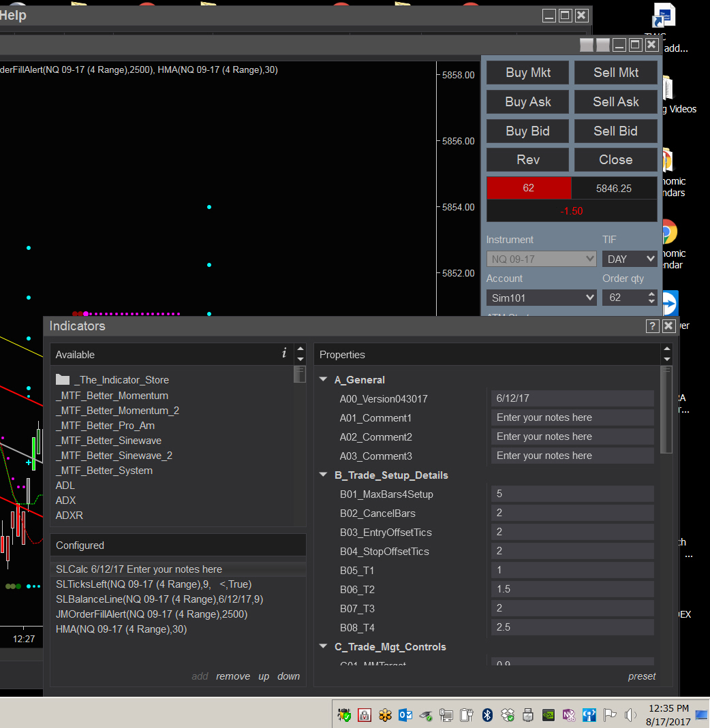Click the remove link under Configured
Viewport: 710px width, 728px height.
[x=233, y=676]
